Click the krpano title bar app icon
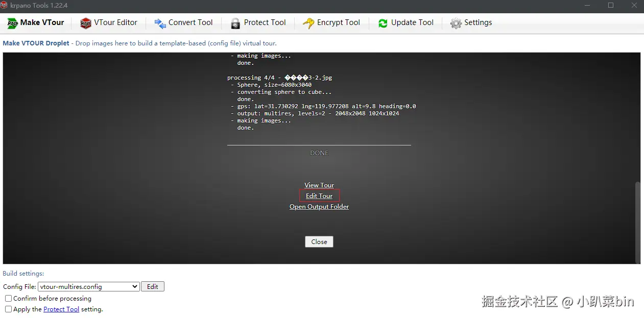The height and width of the screenshot is (318, 644). pyautogui.click(x=4, y=5)
